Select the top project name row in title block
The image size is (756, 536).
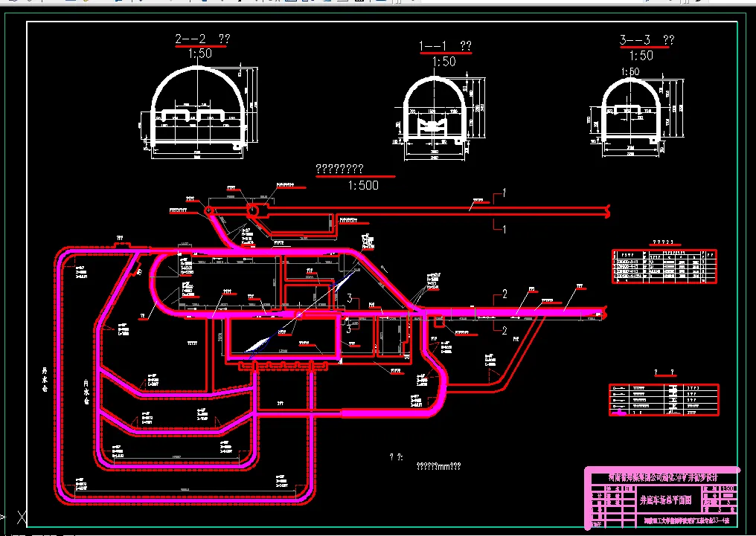click(663, 478)
